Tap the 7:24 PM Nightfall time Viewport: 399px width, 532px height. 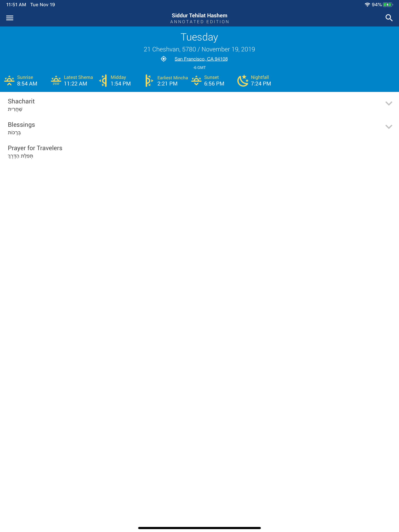261,84
